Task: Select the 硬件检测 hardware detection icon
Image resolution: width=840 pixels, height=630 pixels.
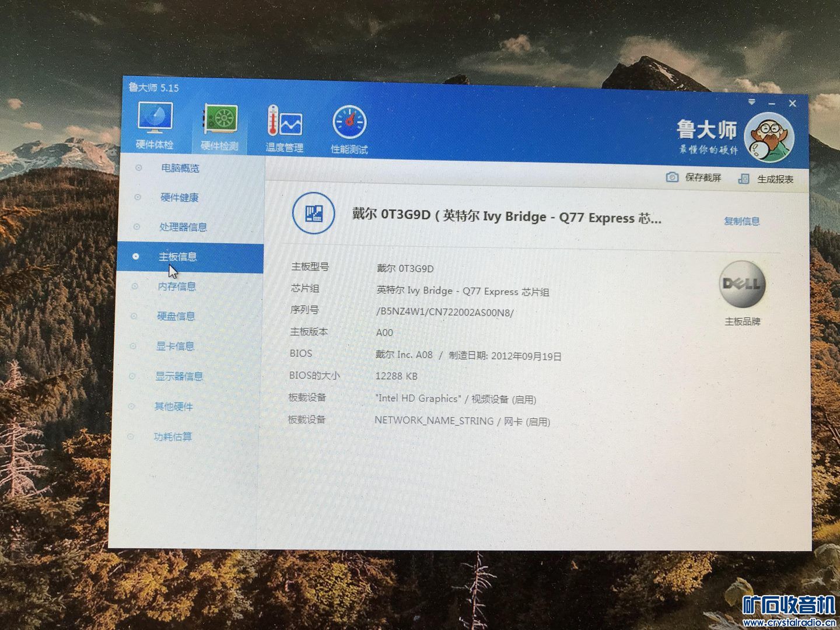Action: [220, 127]
